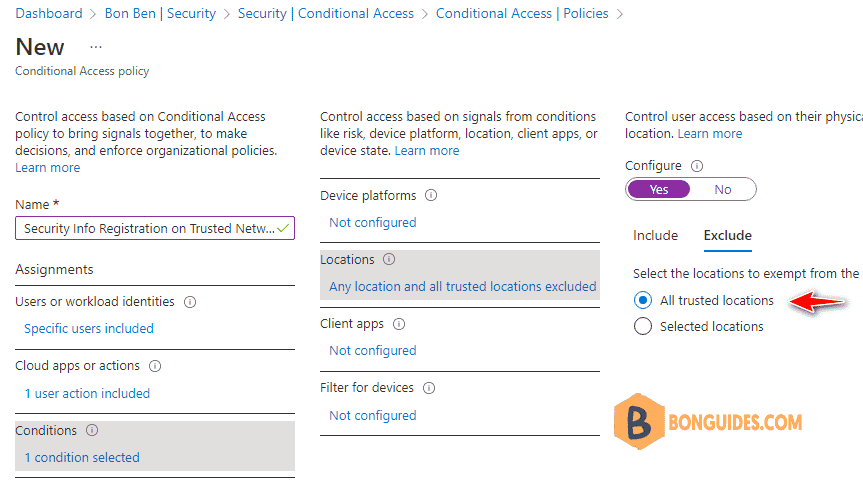Click info icon beside Locations label
This screenshot has width=863, height=487.
389,259
